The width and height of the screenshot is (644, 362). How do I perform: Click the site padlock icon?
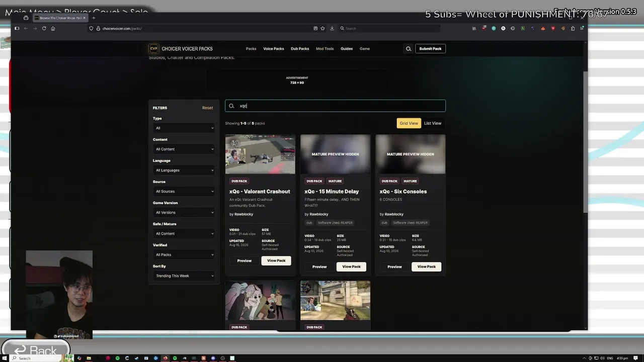click(x=98, y=28)
